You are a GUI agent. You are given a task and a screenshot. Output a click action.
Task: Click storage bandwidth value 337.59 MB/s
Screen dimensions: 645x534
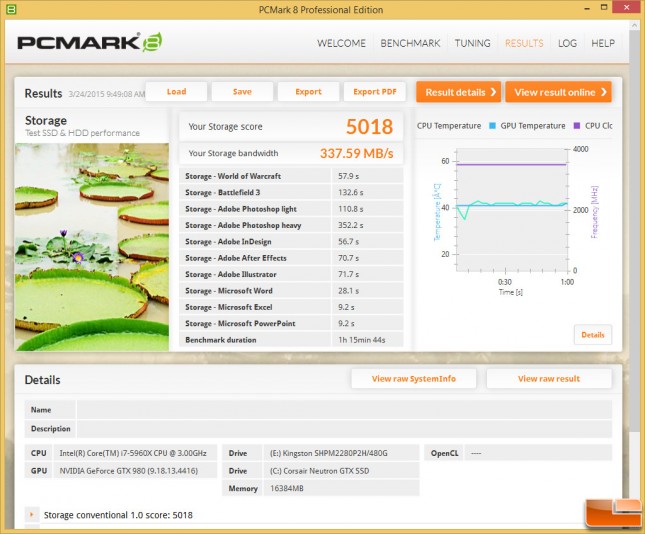click(356, 153)
